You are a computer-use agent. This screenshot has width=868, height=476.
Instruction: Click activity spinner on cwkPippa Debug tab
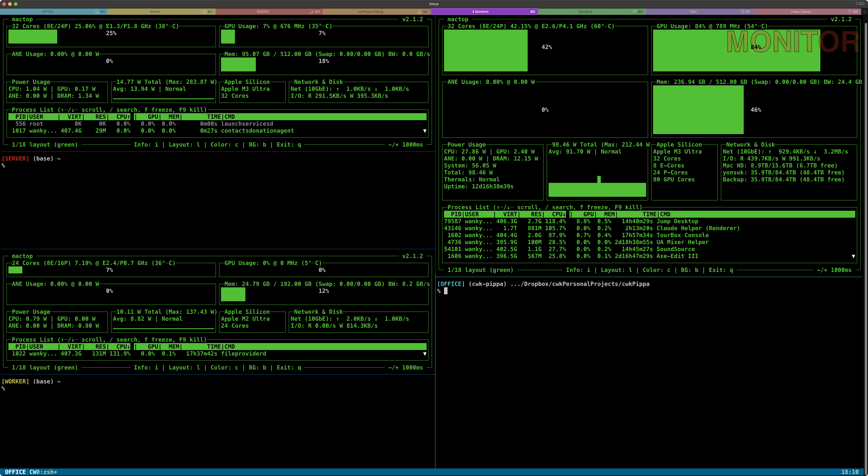(x=419, y=11)
